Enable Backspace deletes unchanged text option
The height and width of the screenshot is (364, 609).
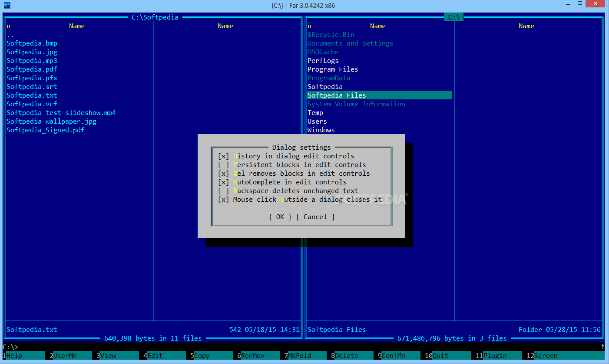coord(288,191)
